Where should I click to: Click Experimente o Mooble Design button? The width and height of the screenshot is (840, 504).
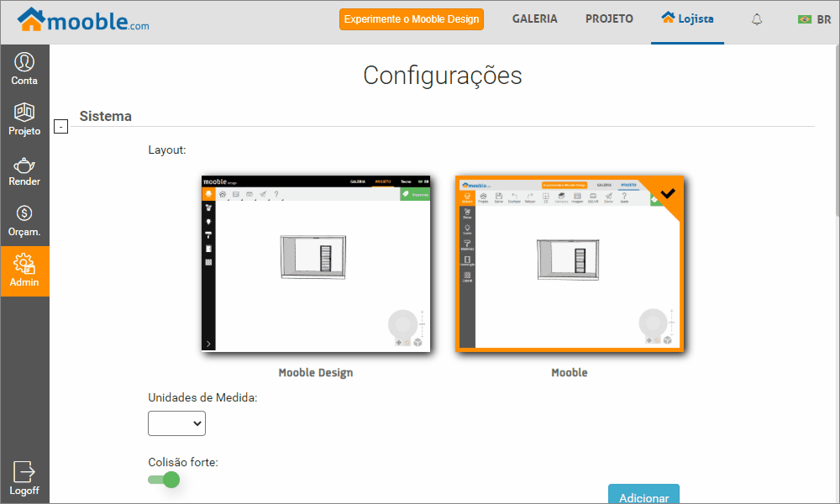point(412,19)
